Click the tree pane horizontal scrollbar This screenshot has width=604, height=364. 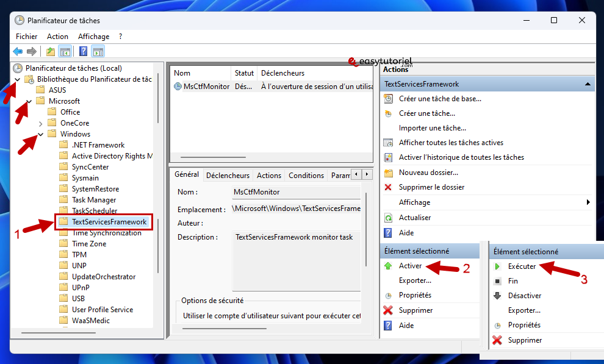(x=59, y=333)
